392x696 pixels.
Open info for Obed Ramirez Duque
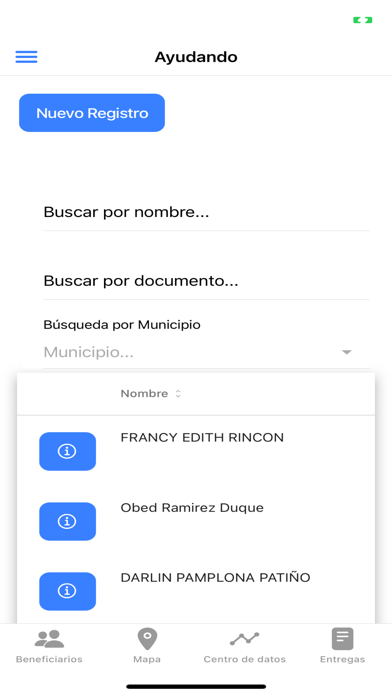(67, 521)
